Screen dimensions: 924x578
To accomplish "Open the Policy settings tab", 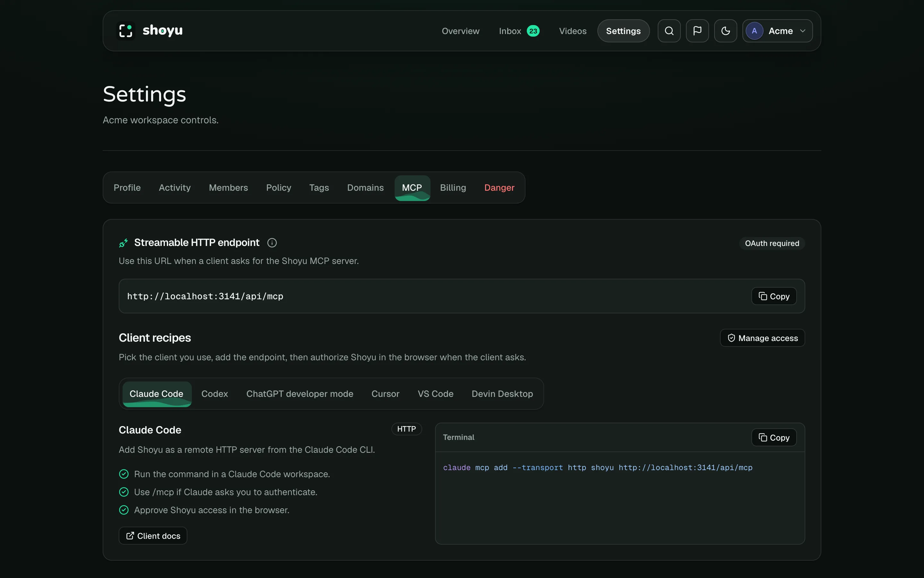I will pos(278,188).
